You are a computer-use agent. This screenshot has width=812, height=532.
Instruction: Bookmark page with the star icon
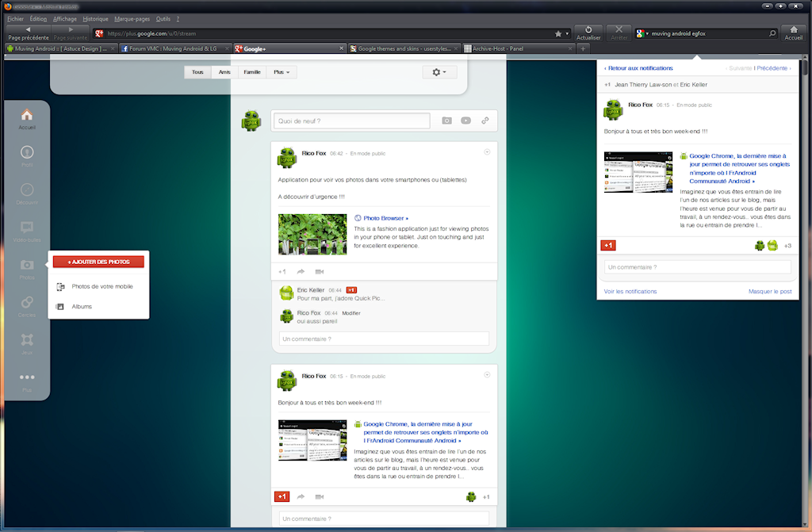click(557, 33)
